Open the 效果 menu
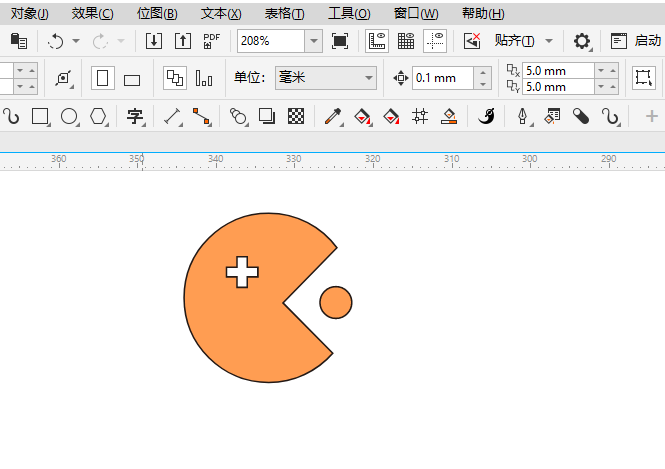This screenshot has height=469, width=665. click(92, 13)
